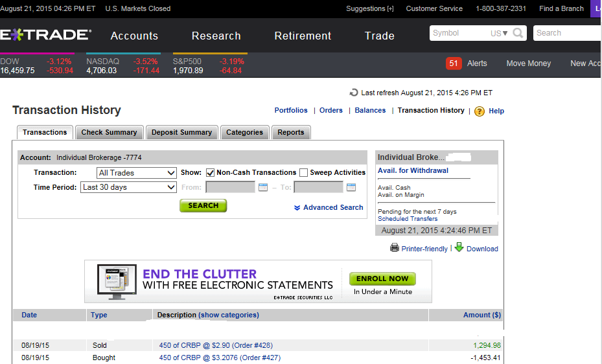Screen dimensions: 602x364
Task: Click the S&P500 index quote
Action: [x=209, y=65]
